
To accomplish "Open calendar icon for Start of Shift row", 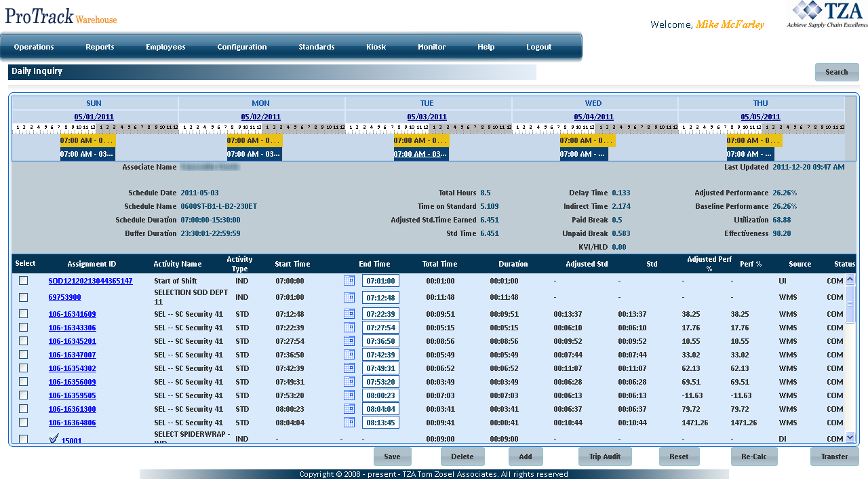I will tap(349, 280).
